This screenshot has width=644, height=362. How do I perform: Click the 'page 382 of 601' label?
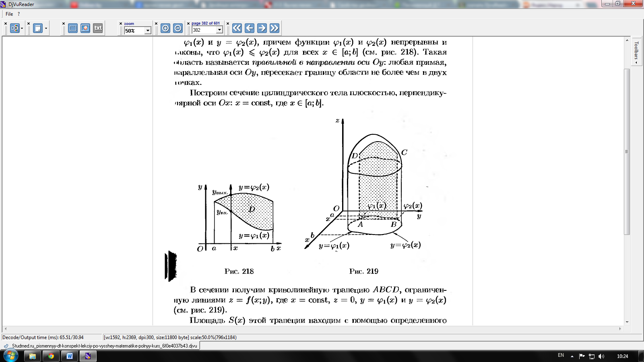pos(206,23)
